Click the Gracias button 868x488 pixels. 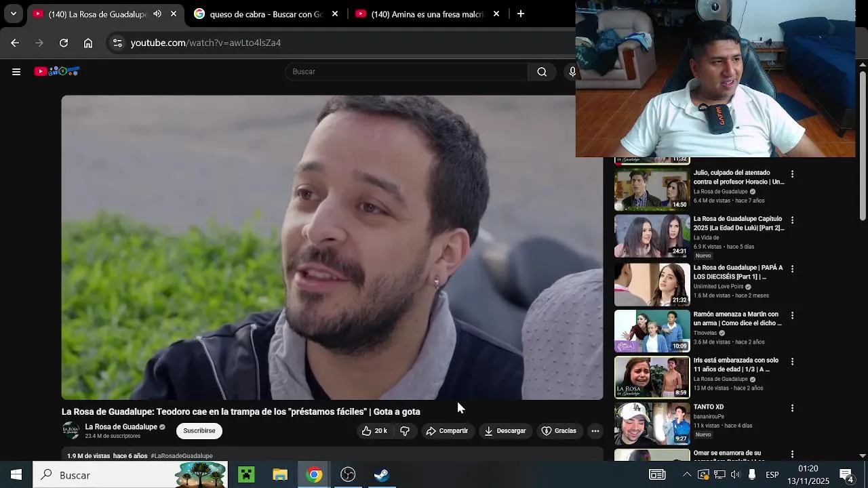click(x=559, y=430)
